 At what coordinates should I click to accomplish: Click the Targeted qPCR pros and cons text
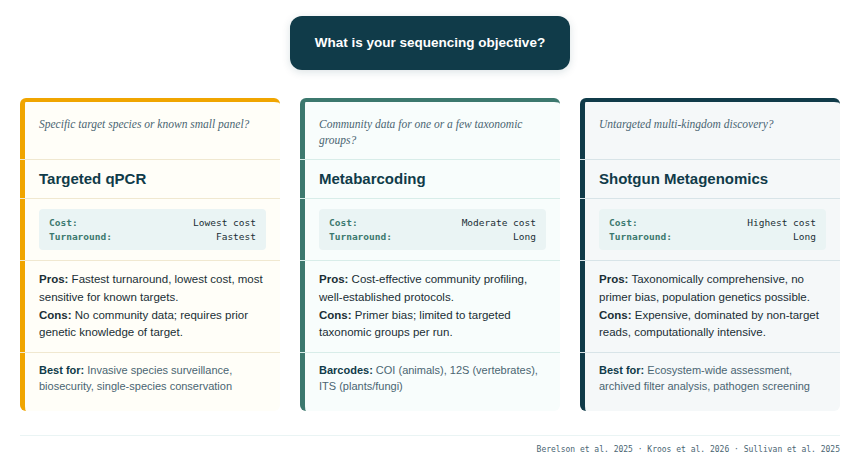pyautogui.click(x=150, y=305)
